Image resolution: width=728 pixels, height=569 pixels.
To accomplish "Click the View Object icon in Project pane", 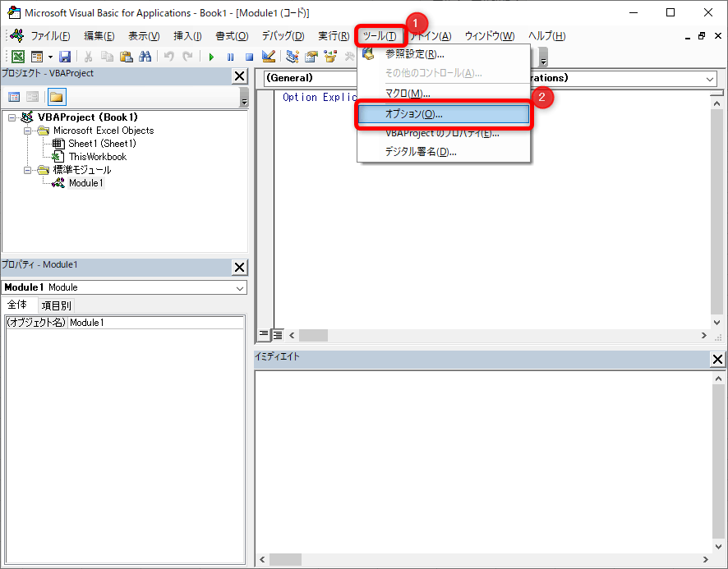I will click(33, 97).
